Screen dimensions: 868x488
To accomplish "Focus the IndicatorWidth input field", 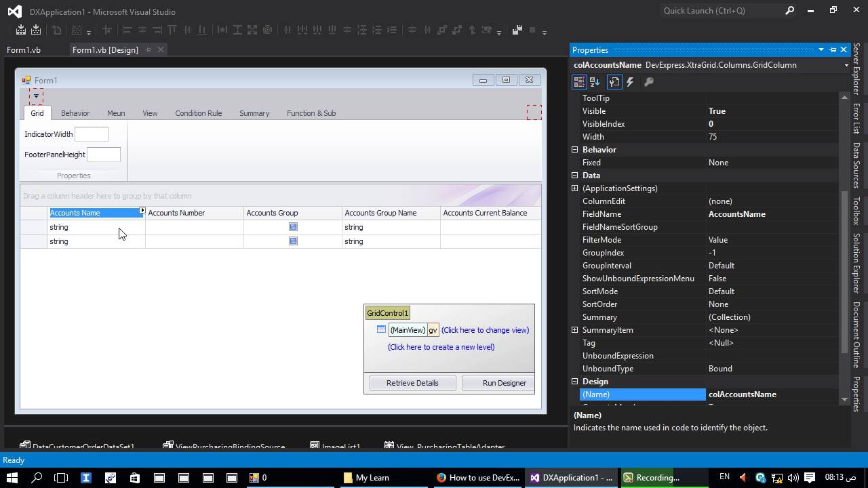I will click(92, 134).
